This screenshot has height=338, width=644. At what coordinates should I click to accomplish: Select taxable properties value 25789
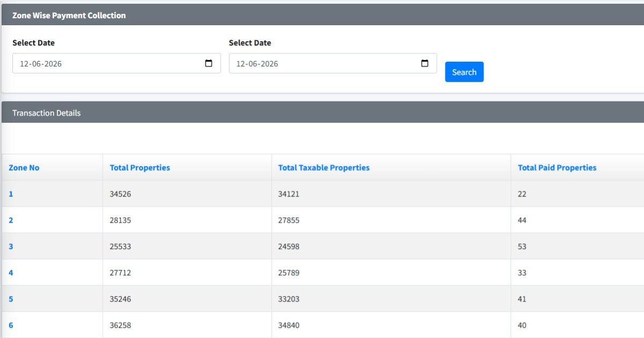coord(289,273)
